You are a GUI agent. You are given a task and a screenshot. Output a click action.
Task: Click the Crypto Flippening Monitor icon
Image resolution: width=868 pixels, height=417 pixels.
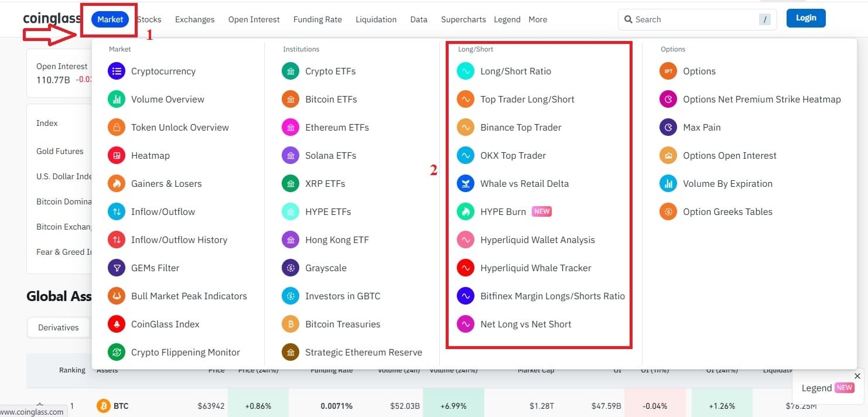117,352
